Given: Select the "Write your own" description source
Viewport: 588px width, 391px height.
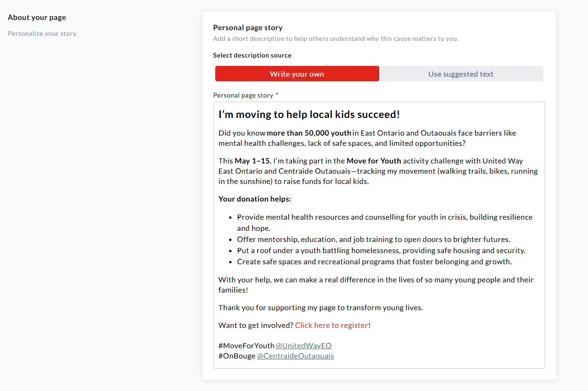Looking at the screenshot, I should (x=297, y=74).
